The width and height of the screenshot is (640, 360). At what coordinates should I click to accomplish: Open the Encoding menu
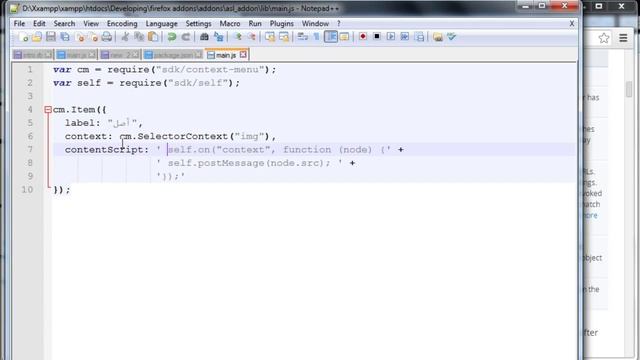tap(122, 24)
